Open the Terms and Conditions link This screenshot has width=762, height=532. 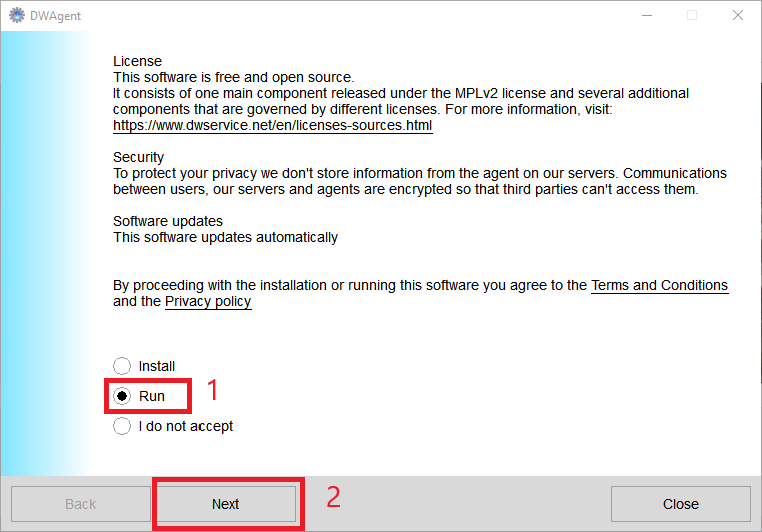click(x=659, y=286)
